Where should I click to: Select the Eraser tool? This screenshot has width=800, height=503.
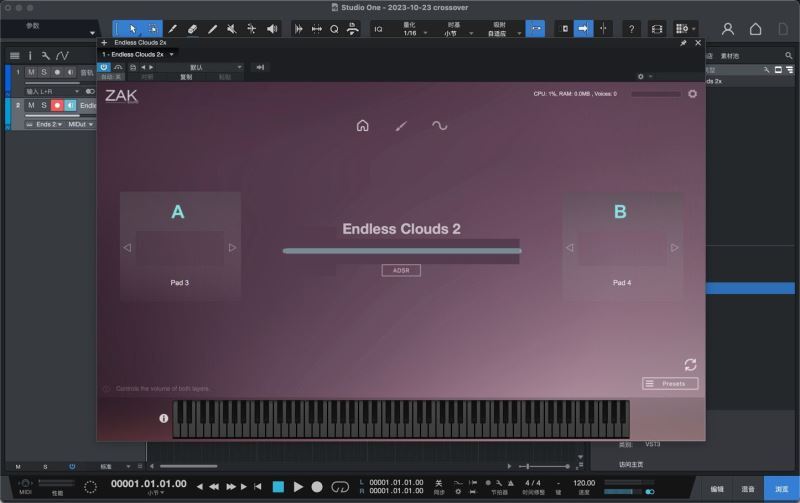192,29
